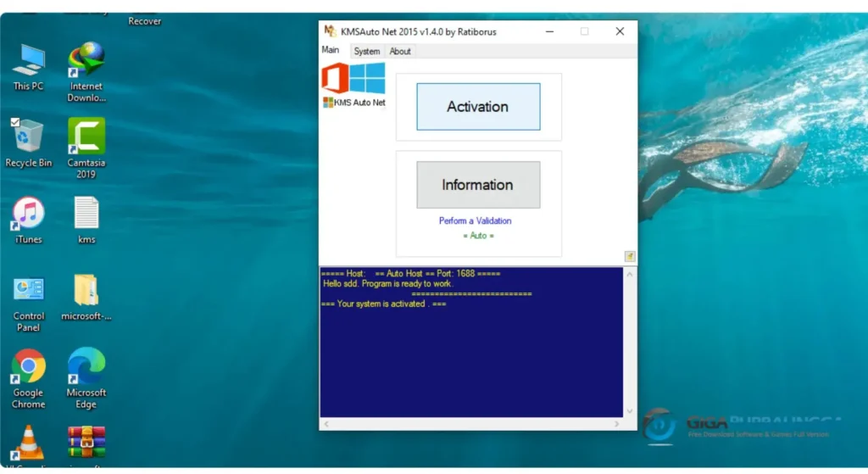
Task: Click the horizontal scrollbar left arrow
Action: [x=326, y=424]
